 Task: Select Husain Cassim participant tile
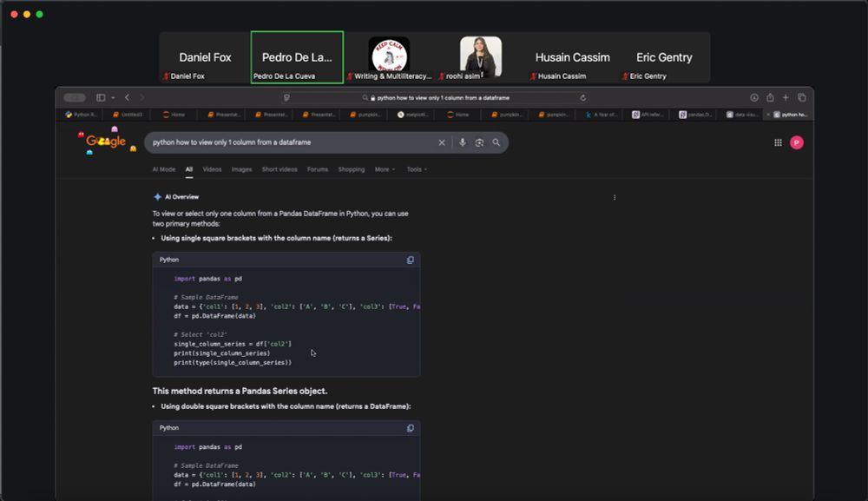point(573,57)
